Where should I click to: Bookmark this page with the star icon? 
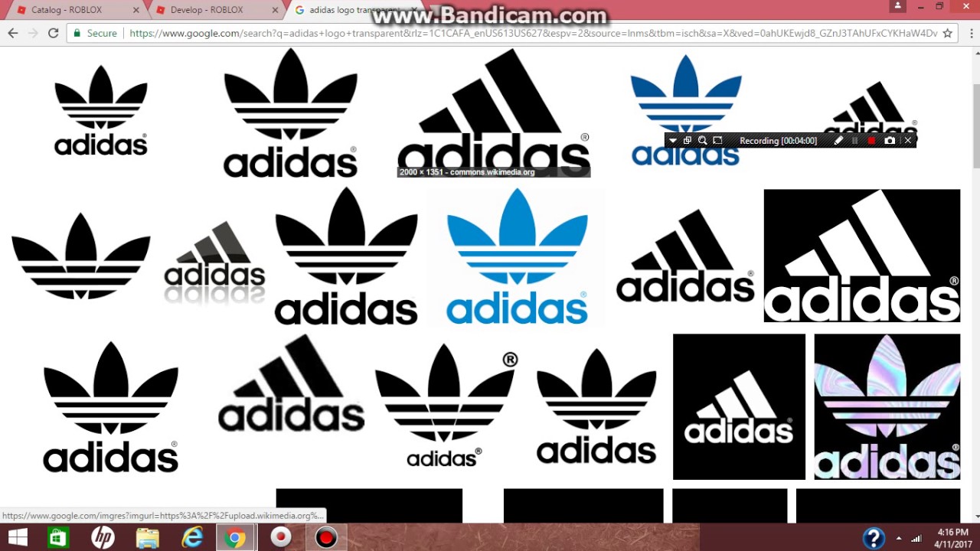pos(947,33)
